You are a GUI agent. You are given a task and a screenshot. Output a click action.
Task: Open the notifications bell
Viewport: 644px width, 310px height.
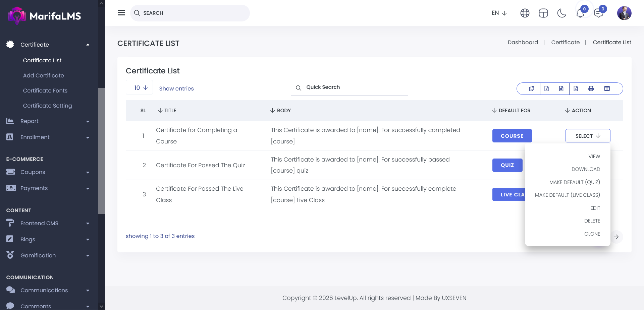580,13
